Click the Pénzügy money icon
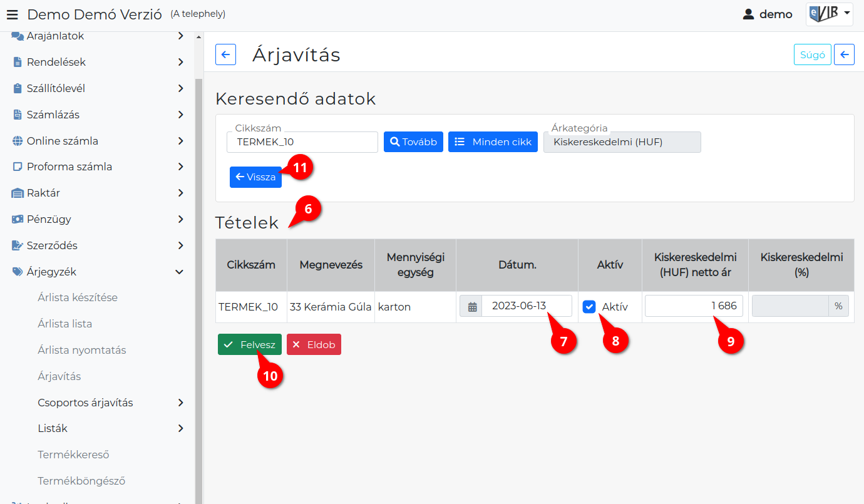The height and width of the screenshot is (504, 864). (17, 220)
